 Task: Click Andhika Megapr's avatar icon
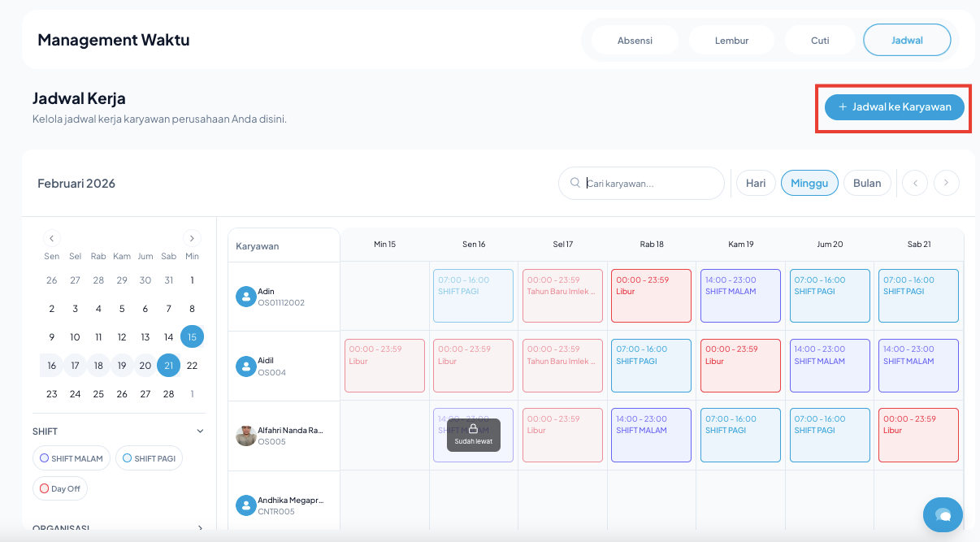click(245, 505)
